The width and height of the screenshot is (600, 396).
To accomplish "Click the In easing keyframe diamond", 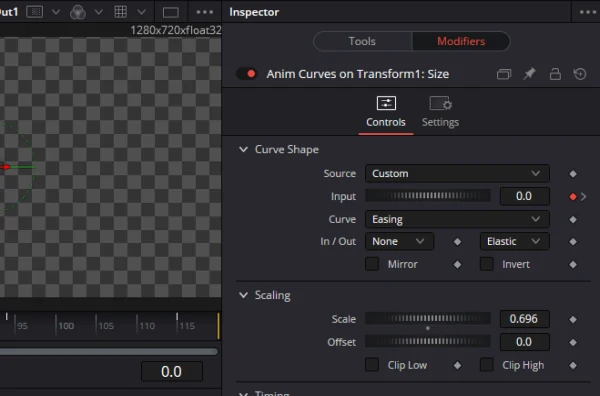I will click(457, 242).
